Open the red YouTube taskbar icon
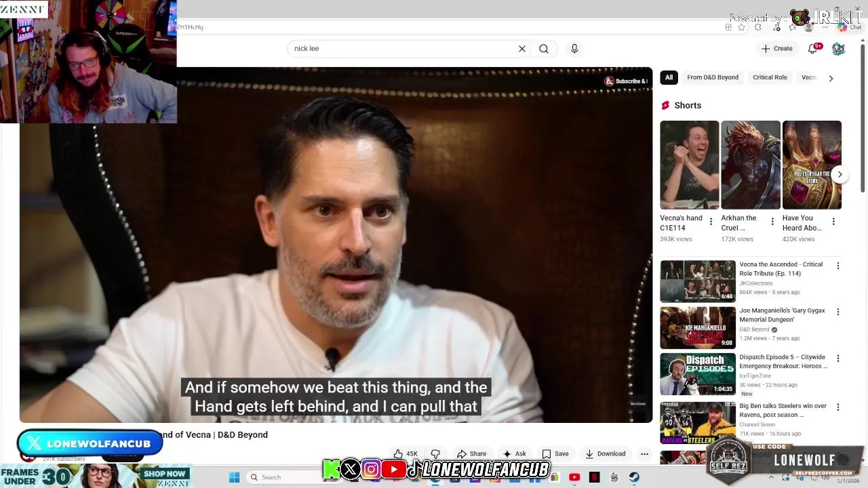The image size is (868, 488). [x=574, y=477]
